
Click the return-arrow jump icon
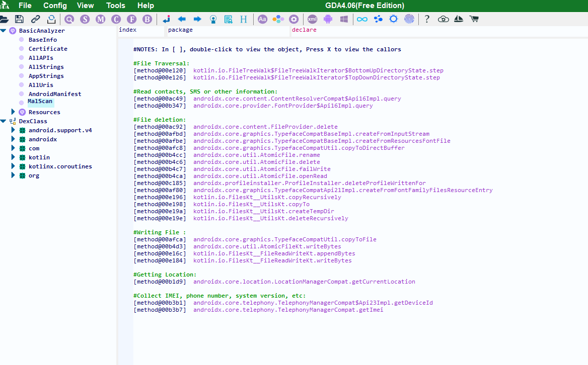click(x=166, y=19)
